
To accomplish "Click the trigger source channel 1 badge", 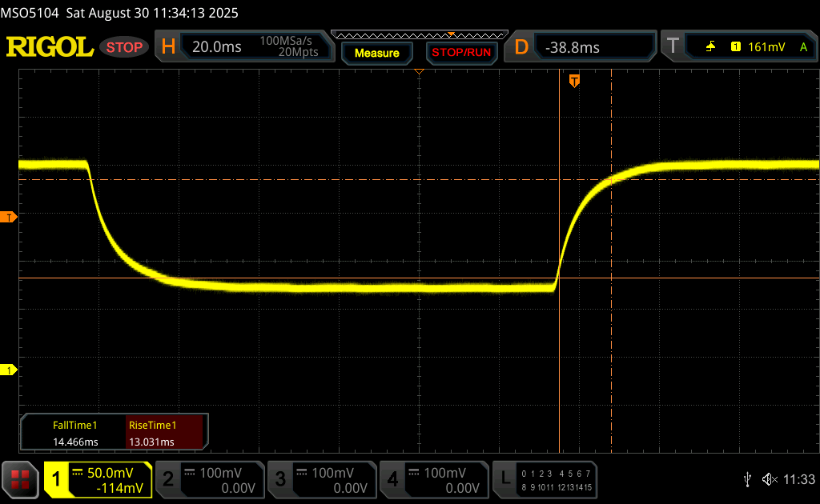I will (x=736, y=47).
